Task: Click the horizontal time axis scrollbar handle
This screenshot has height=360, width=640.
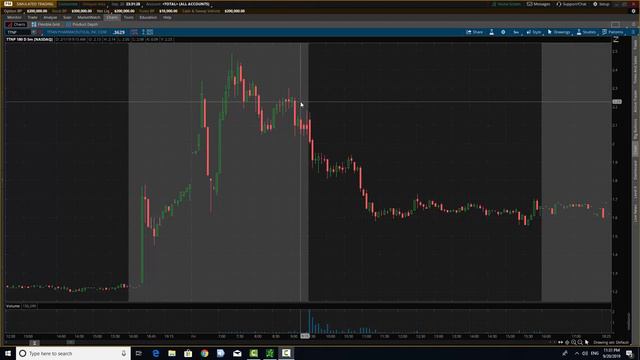Action: (35, 343)
